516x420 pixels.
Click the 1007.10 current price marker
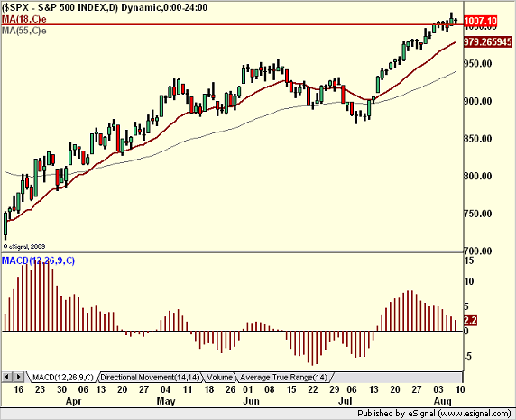[x=480, y=21]
